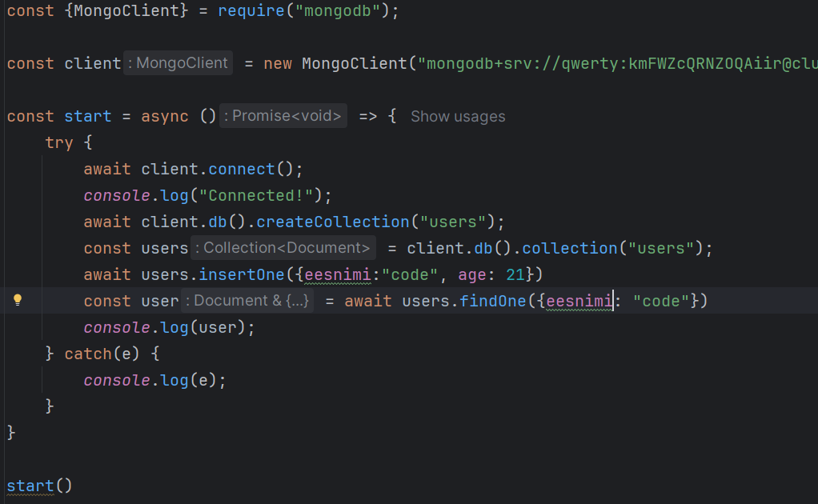Click the insertOne method call

(242, 274)
